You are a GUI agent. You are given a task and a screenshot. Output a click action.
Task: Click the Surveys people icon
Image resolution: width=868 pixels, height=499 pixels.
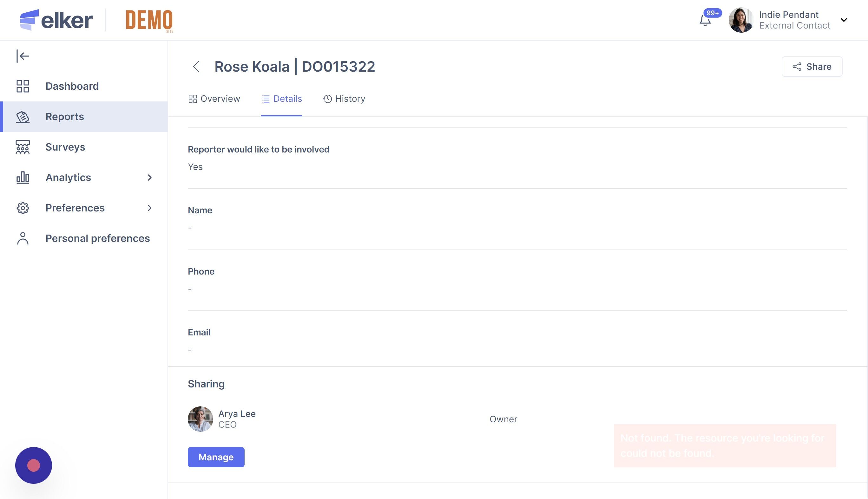point(23,147)
